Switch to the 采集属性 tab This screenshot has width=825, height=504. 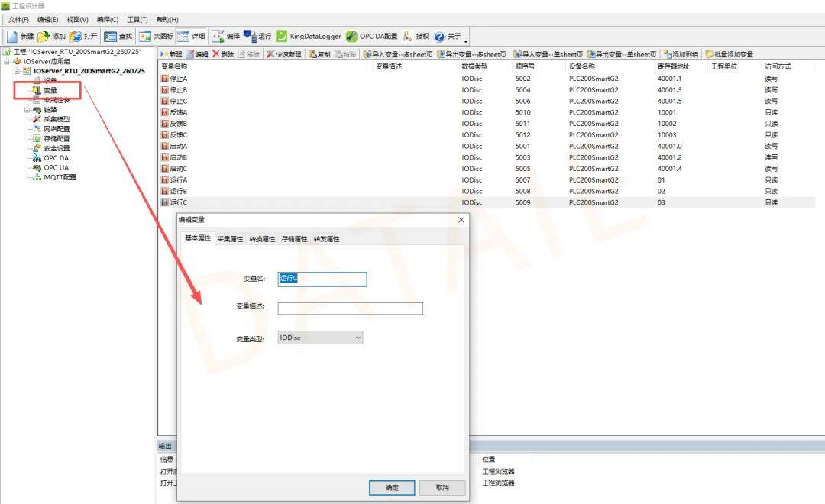click(x=230, y=239)
